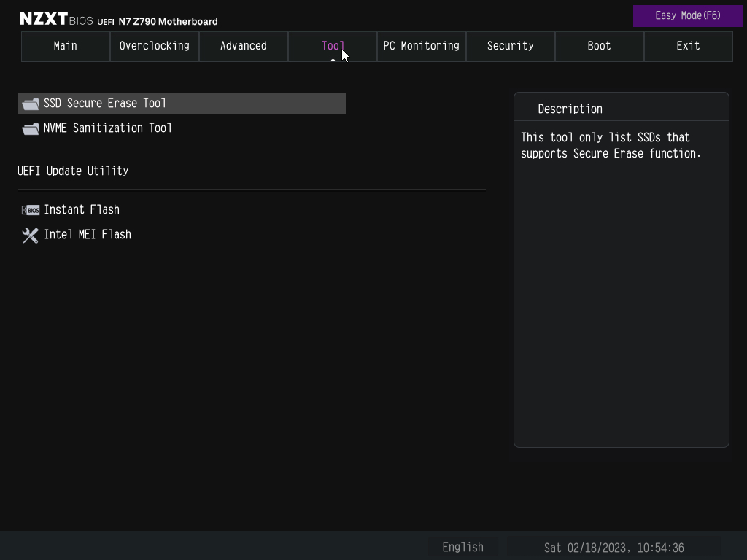Image resolution: width=747 pixels, height=560 pixels.
Task: Select the SSD Secure Erase Tool entry
Action: pyautogui.click(x=107, y=103)
